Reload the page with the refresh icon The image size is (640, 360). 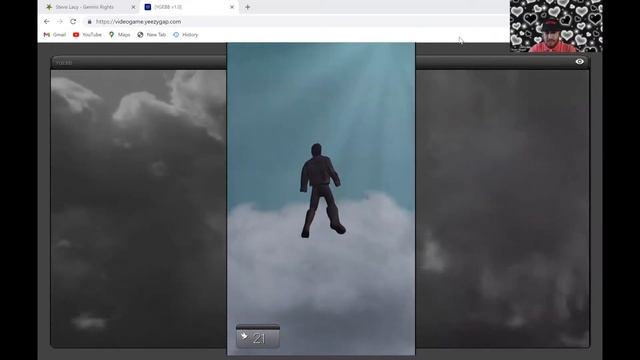73,22
